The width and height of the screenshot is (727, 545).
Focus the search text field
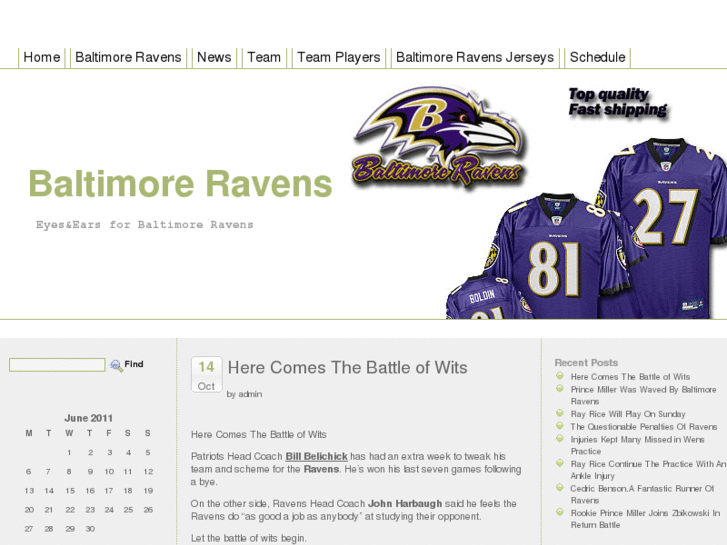coord(57,365)
